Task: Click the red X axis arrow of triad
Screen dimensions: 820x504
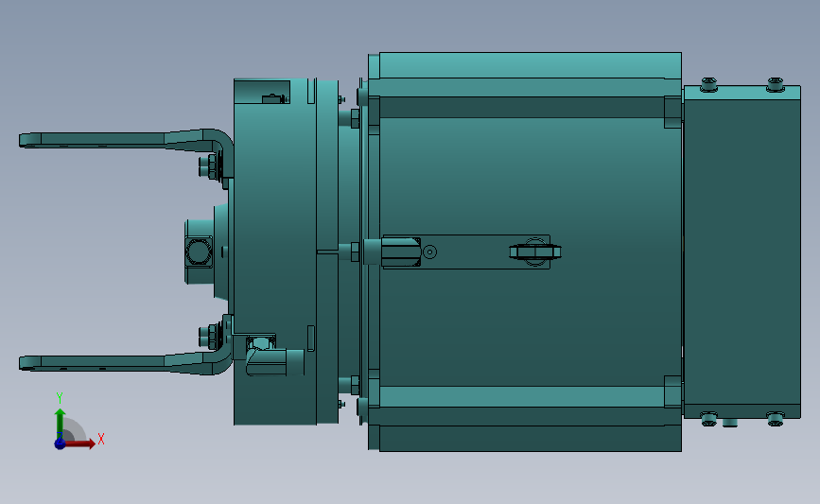Action: click(80, 443)
